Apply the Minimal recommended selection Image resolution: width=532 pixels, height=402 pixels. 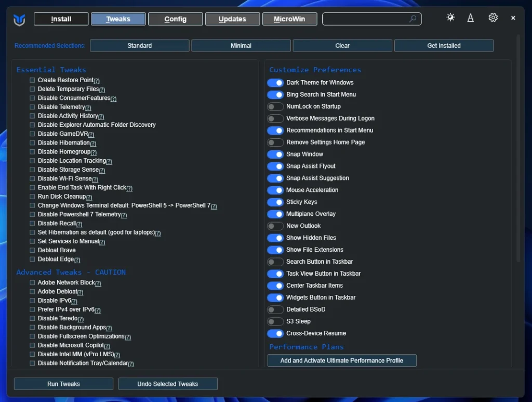point(241,45)
